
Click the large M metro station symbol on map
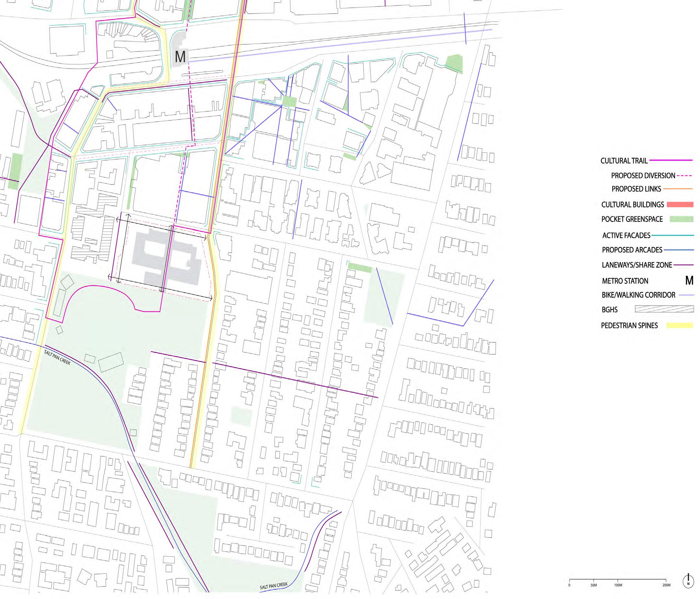point(180,56)
